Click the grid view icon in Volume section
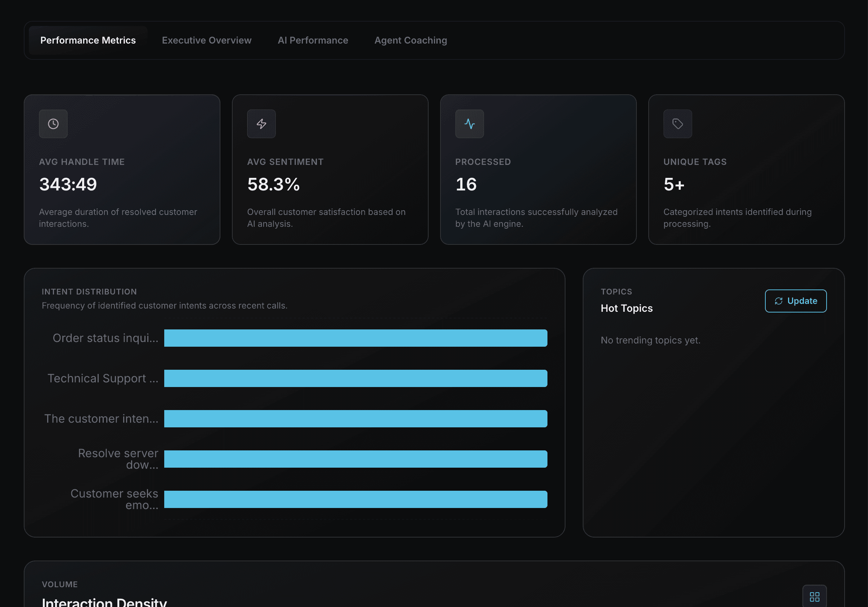The width and height of the screenshot is (868, 607). [814, 597]
